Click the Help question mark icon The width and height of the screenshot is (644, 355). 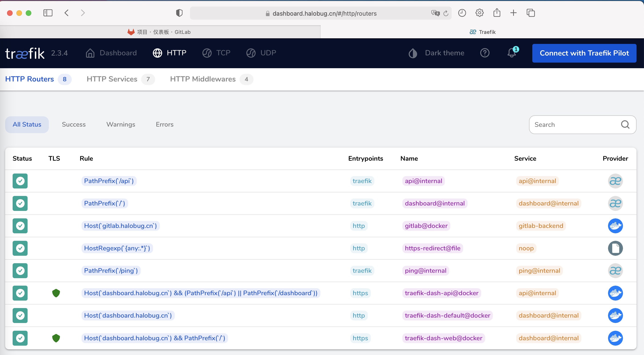pyautogui.click(x=484, y=53)
